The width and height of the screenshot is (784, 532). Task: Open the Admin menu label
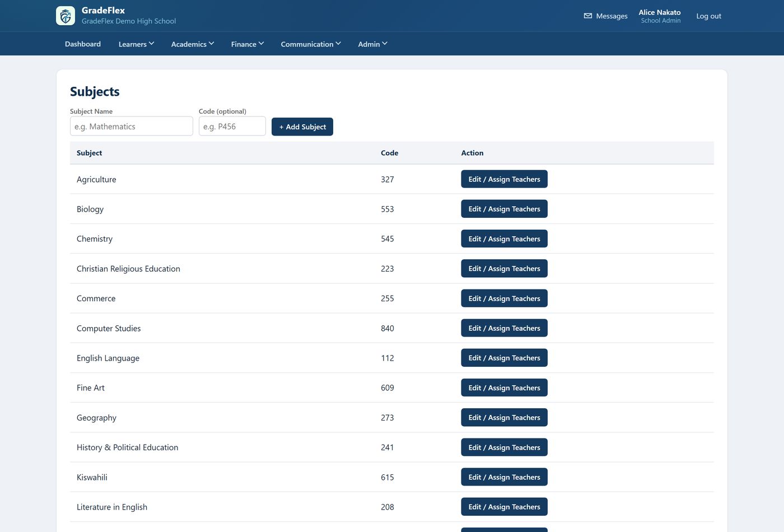(x=369, y=44)
